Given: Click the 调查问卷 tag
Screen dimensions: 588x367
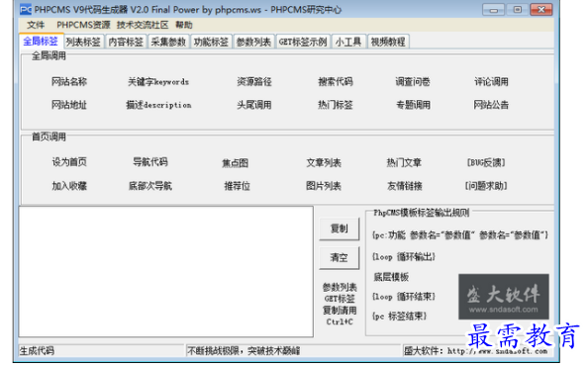Looking at the screenshot, I should click(413, 82).
